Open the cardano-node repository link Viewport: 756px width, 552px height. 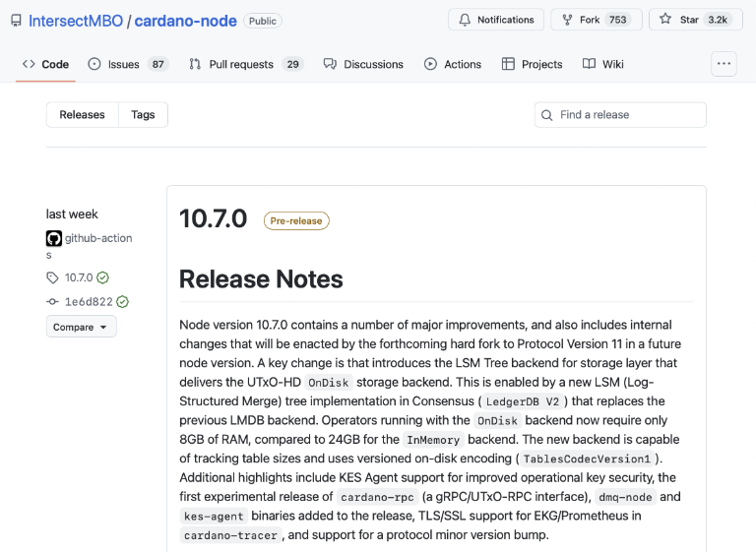tap(186, 21)
